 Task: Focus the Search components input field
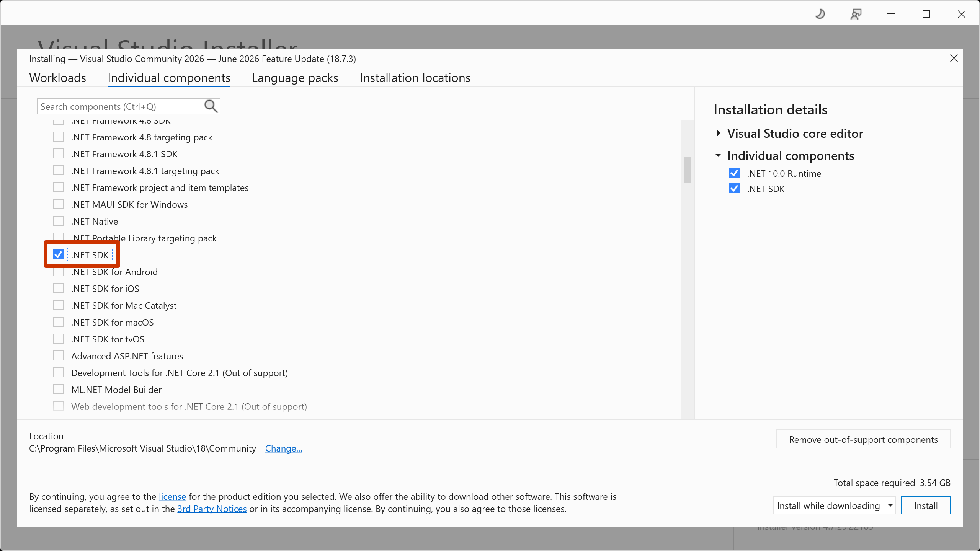click(121, 106)
